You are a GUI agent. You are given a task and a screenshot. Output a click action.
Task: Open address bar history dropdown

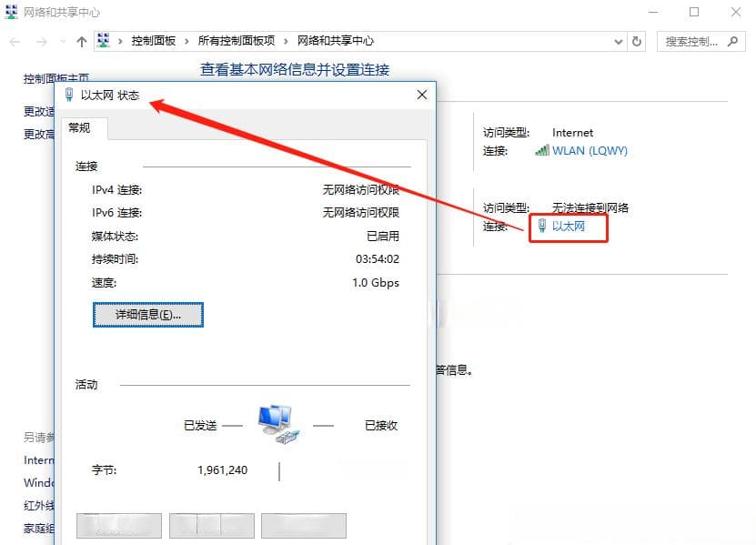pyautogui.click(x=618, y=42)
